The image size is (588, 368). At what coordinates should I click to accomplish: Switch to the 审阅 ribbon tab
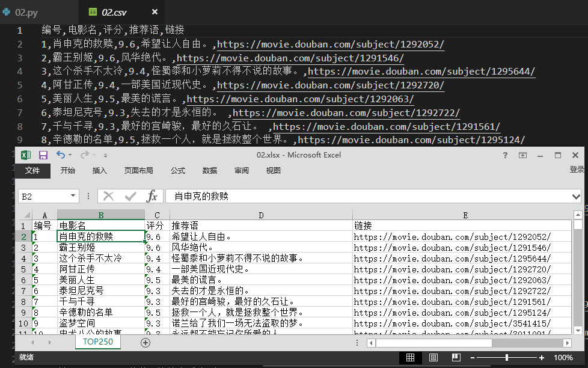pyautogui.click(x=242, y=171)
